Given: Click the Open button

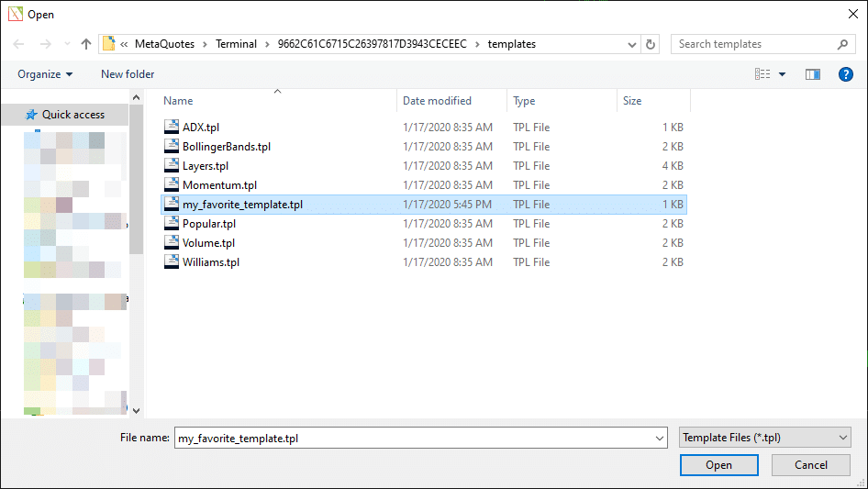Looking at the screenshot, I should tap(718, 465).
